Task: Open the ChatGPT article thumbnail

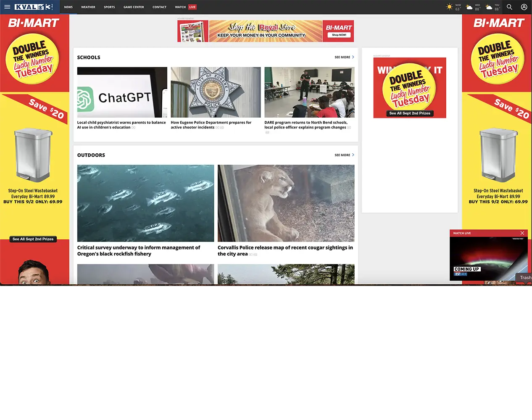Action: pos(122,92)
